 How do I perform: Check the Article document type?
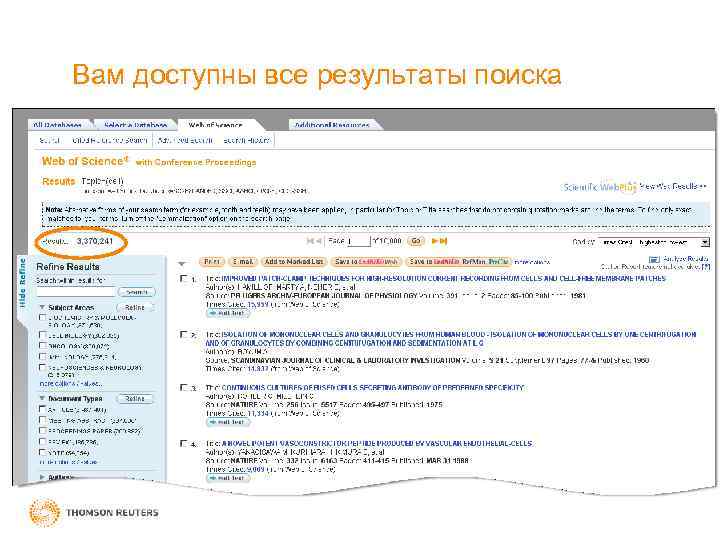click(x=43, y=409)
